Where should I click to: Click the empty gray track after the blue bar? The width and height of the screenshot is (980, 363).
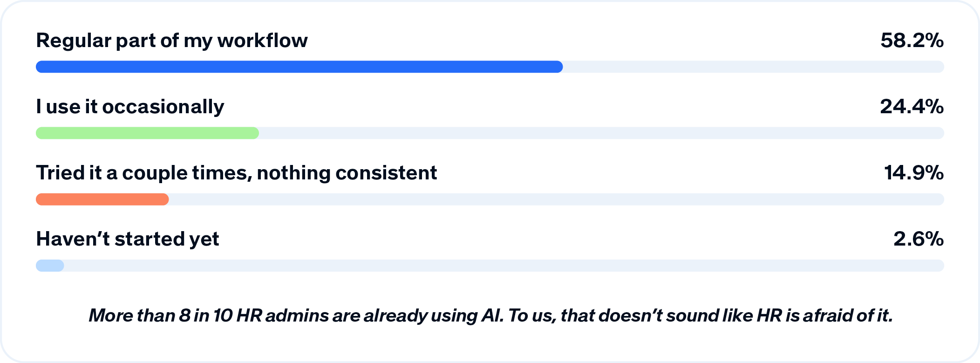click(754, 67)
